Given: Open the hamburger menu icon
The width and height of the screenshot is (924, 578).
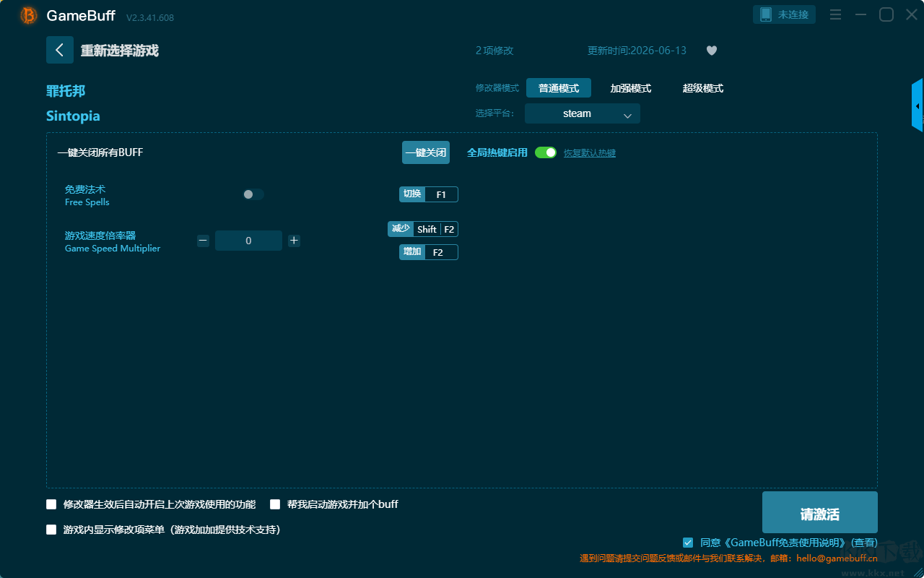Looking at the screenshot, I should tap(835, 15).
